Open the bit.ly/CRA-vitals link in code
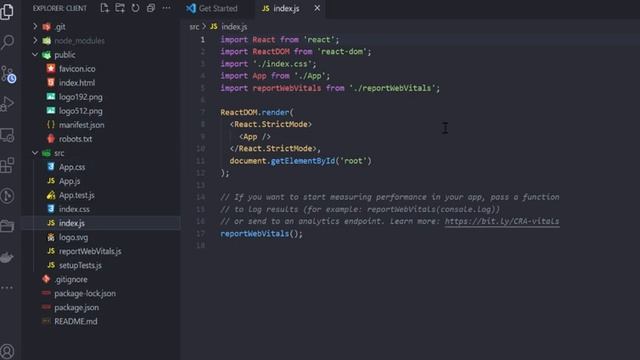640x360 pixels. pyautogui.click(x=502, y=221)
